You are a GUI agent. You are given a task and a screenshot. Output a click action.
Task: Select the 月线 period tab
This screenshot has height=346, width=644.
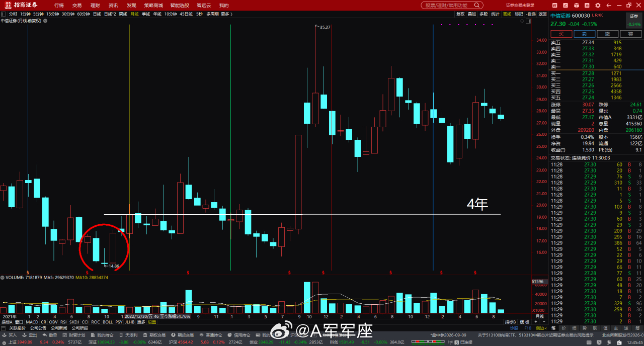coord(135,14)
